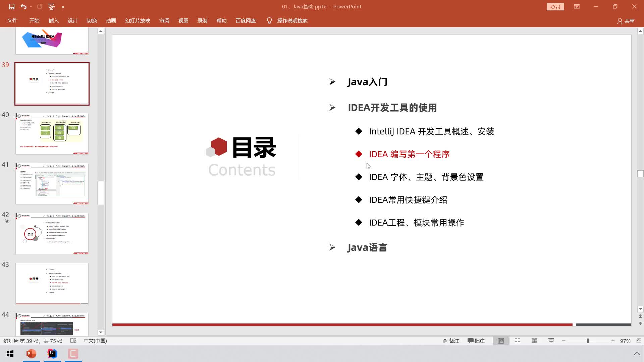644x362 pixels.
Task: Click IDEA开发工具的使用 heading
Action: 392,108
